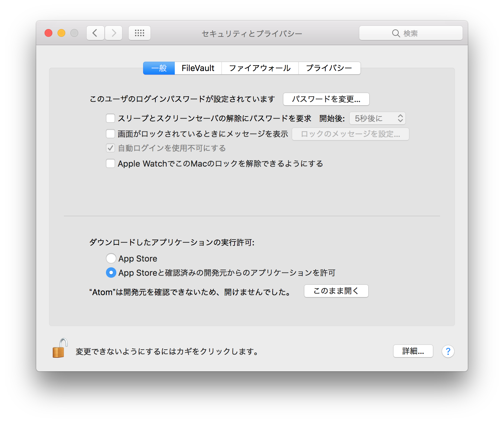Click the このユーザのログインパスワード status text

click(x=182, y=99)
